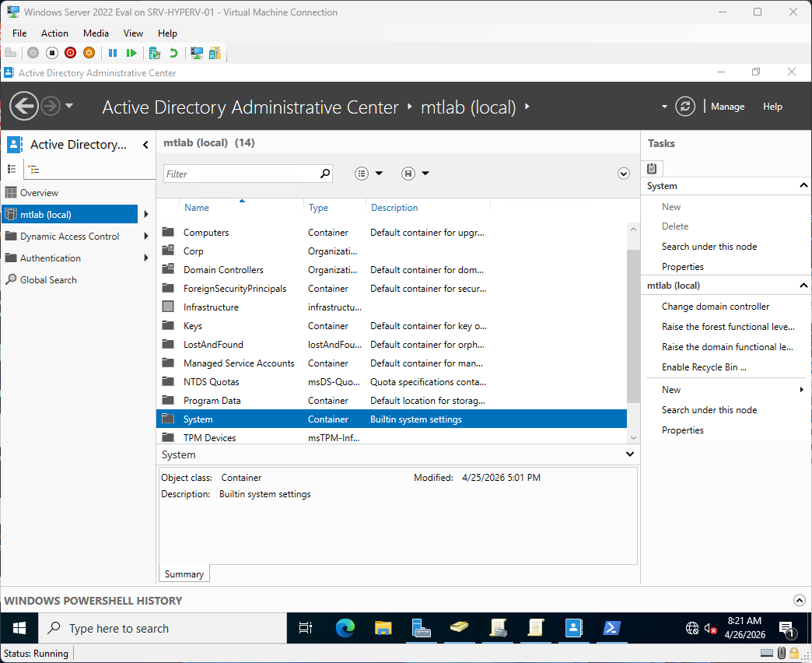Click Enable Recycle Bin task
The height and width of the screenshot is (663, 812).
(x=704, y=367)
